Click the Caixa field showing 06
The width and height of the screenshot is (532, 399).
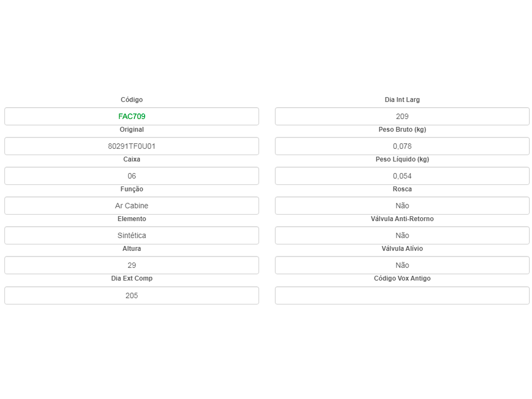(x=132, y=176)
